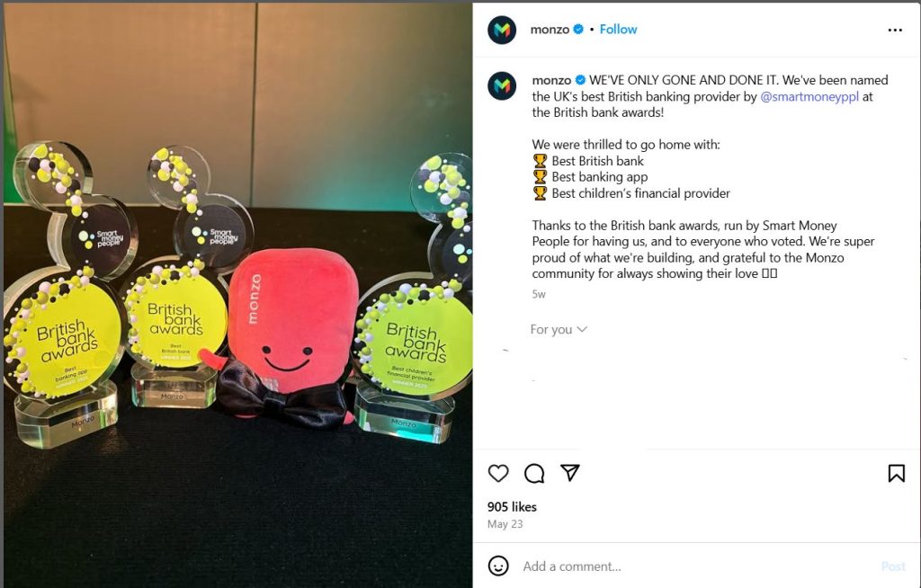Open comments via speech bubble icon

click(534, 473)
